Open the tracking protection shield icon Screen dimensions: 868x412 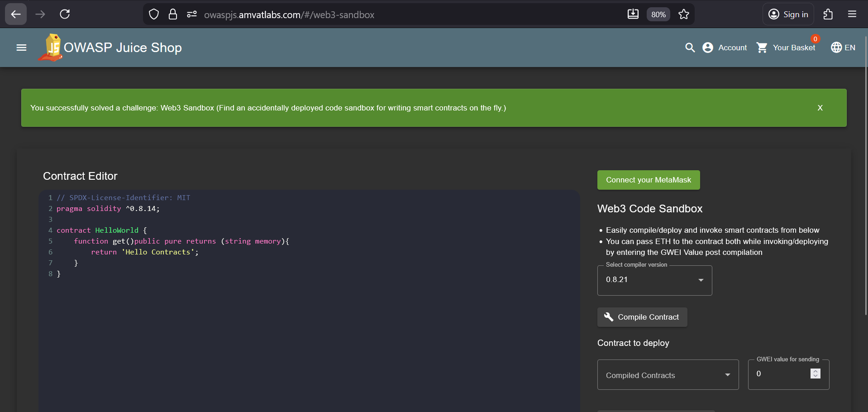[x=154, y=14]
